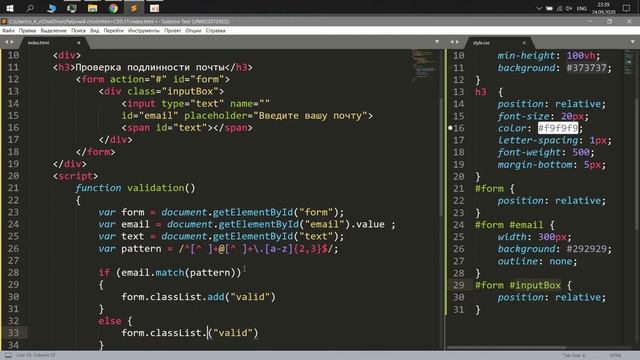The height and width of the screenshot is (360, 640).
Task: Close the style.css tab
Action: click(x=524, y=42)
